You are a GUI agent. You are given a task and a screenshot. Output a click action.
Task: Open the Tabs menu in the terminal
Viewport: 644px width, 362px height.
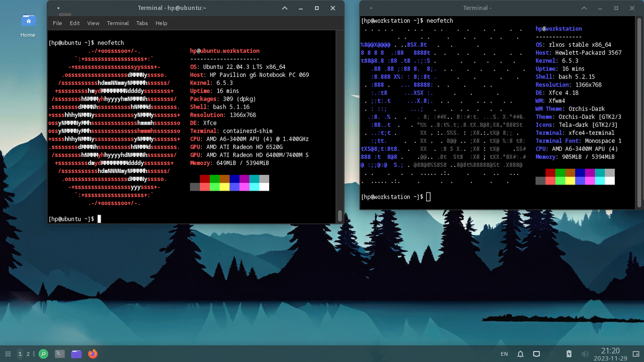click(x=142, y=23)
